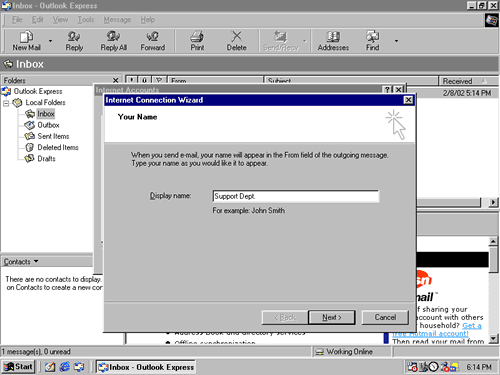Click the New Mail toolbar icon

pos(26,41)
